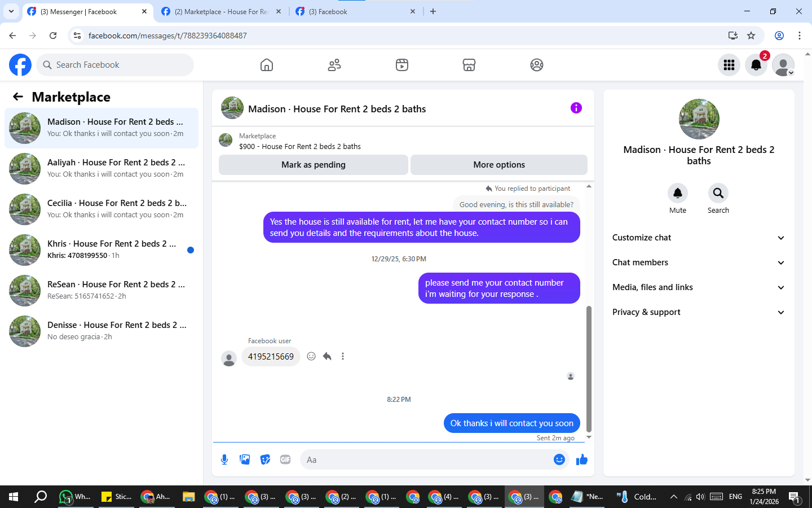
Task: Reply to 4195215669 message arrow
Action: tap(327, 356)
